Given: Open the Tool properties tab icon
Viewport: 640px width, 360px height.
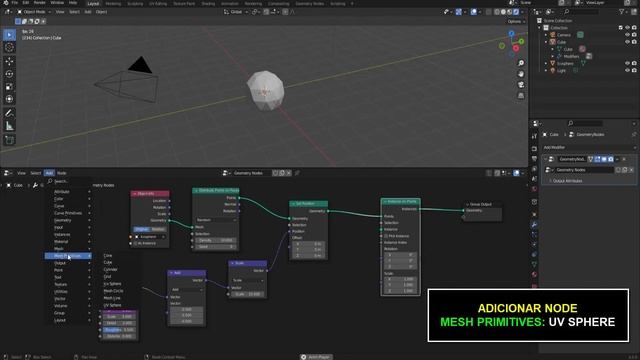Looking at the screenshot, I should (534, 136).
